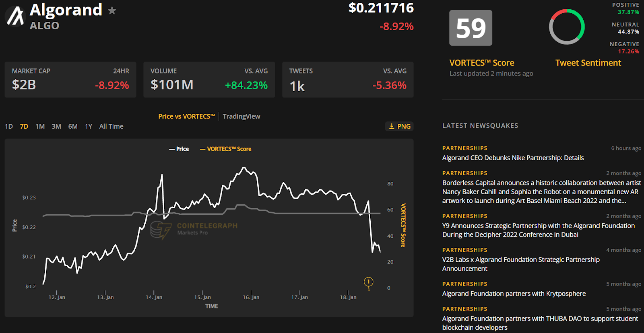
Task: Click the Tweet Sentiment donut chart
Action: 567,27
